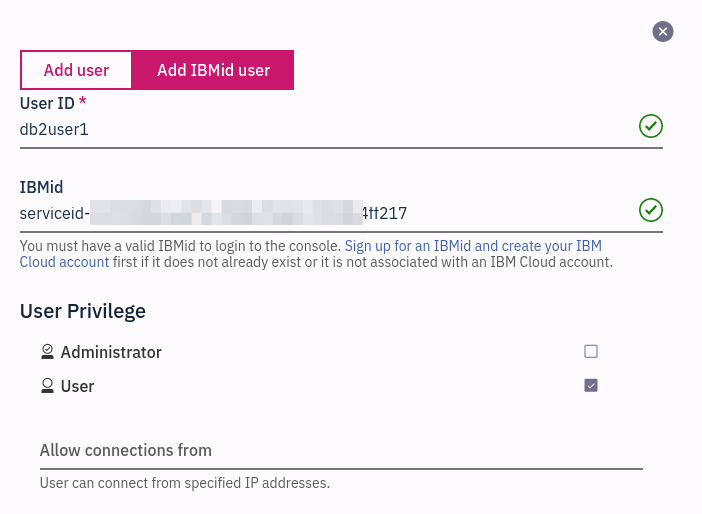The height and width of the screenshot is (514, 702).
Task: Focus the IBMid serviceid input field
Action: click(320, 212)
